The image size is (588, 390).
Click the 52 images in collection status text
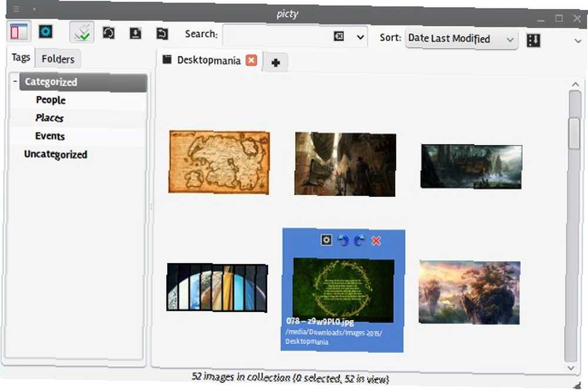[290, 378]
